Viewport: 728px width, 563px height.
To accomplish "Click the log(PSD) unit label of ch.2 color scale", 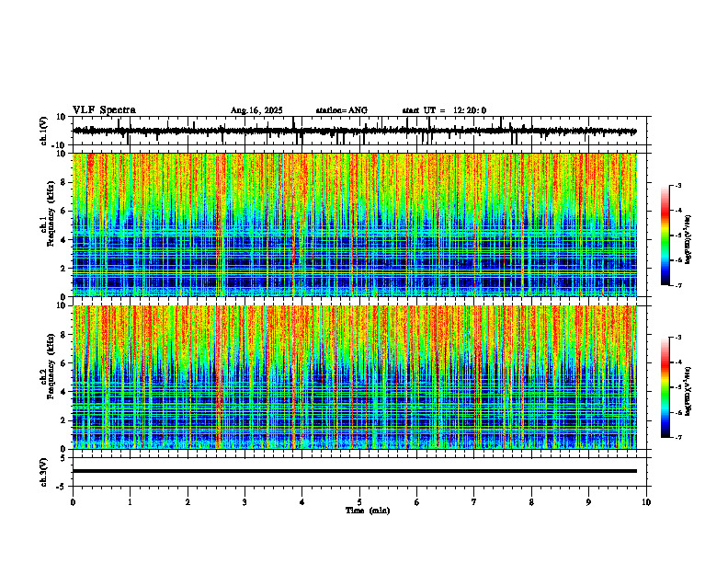I will tap(688, 392).
